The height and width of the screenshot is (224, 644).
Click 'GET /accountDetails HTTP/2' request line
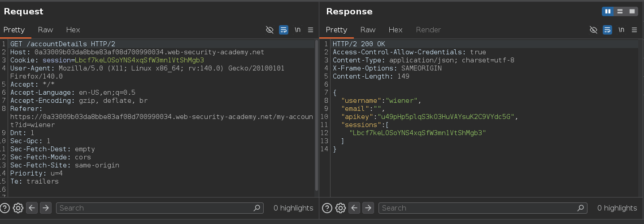tap(63, 44)
